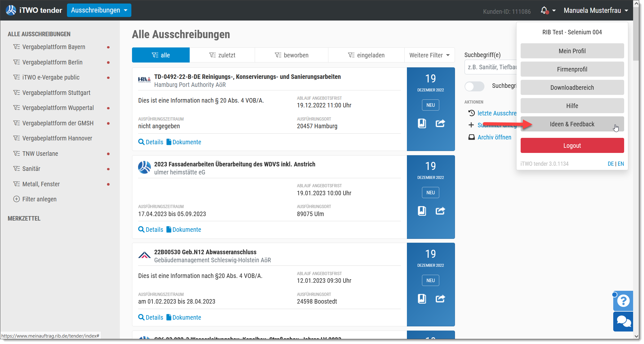Open Firmenprofil from the menu
The image size is (644, 344).
(x=572, y=69)
